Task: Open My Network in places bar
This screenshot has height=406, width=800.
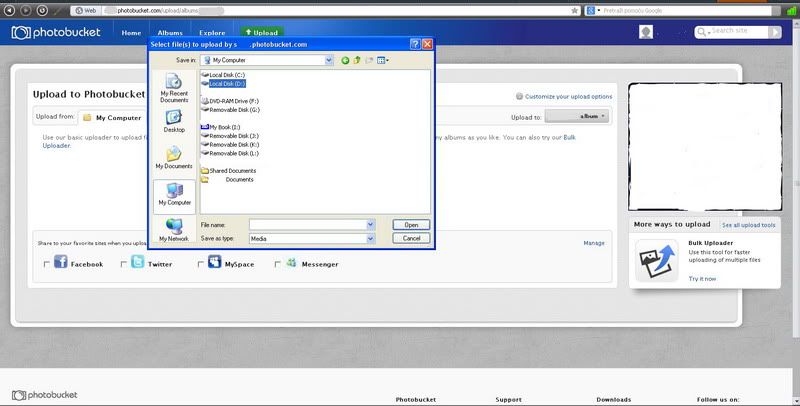Action: point(174,230)
